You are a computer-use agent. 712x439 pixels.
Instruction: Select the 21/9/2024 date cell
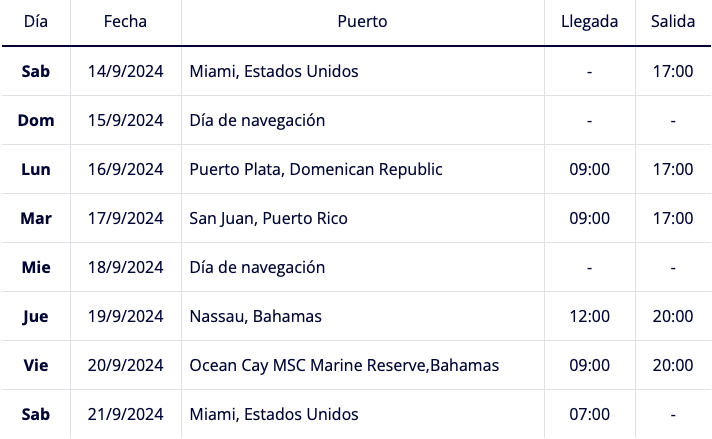(x=125, y=414)
